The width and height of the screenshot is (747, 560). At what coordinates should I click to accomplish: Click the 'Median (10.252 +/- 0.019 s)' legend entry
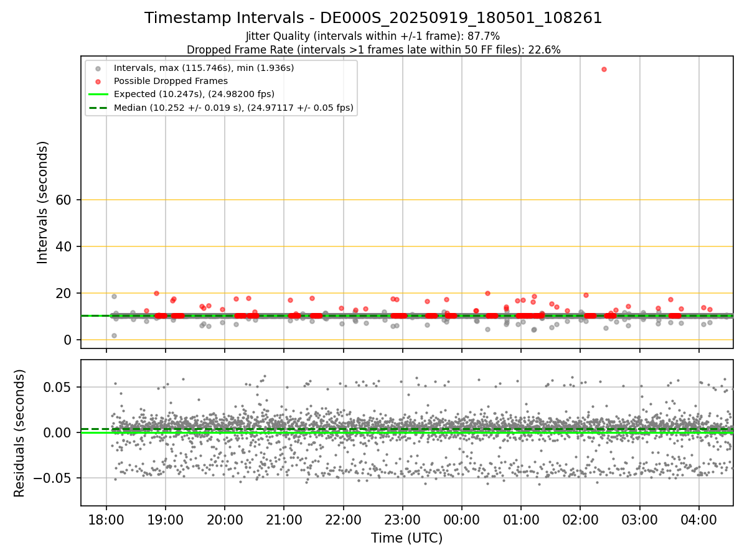pyautogui.click(x=233, y=108)
